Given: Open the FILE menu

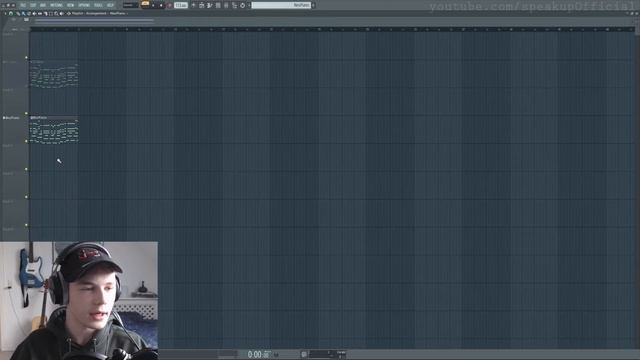Looking at the screenshot, I should (23, 5).
